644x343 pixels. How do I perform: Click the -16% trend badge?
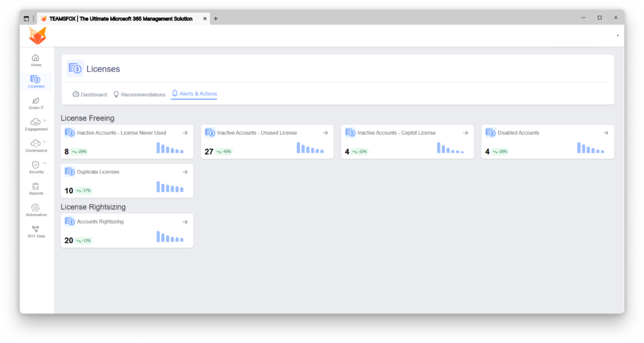[x=224, y=152]
